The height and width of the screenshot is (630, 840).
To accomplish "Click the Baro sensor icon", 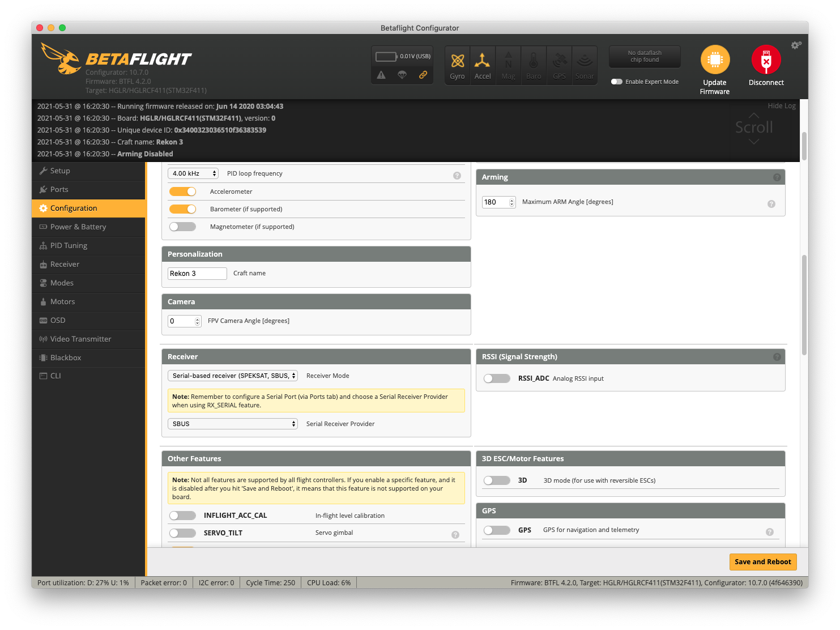I will pos(534,65).
